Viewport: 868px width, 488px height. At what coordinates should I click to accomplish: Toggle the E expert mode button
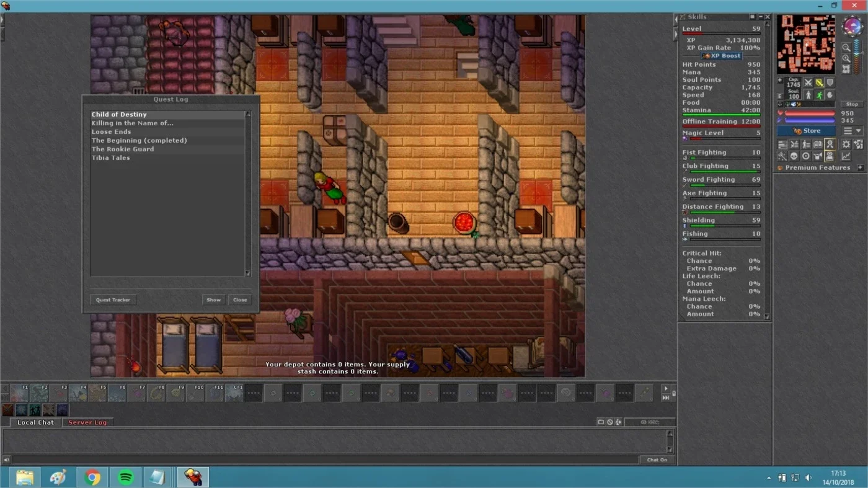tap(780, 96)
